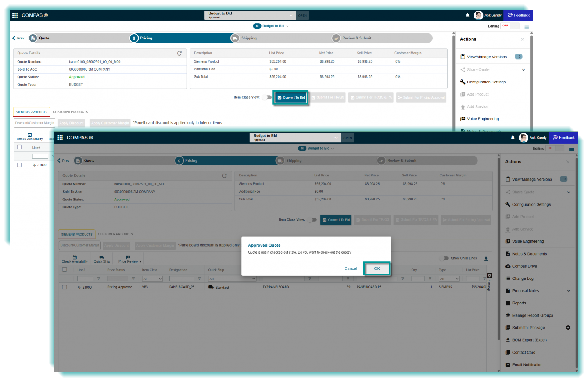Image resolution: width=588 pixels, height=382 pixels.
Task: Open app launcher grid in front window
Action: click(x=60, y=138)
